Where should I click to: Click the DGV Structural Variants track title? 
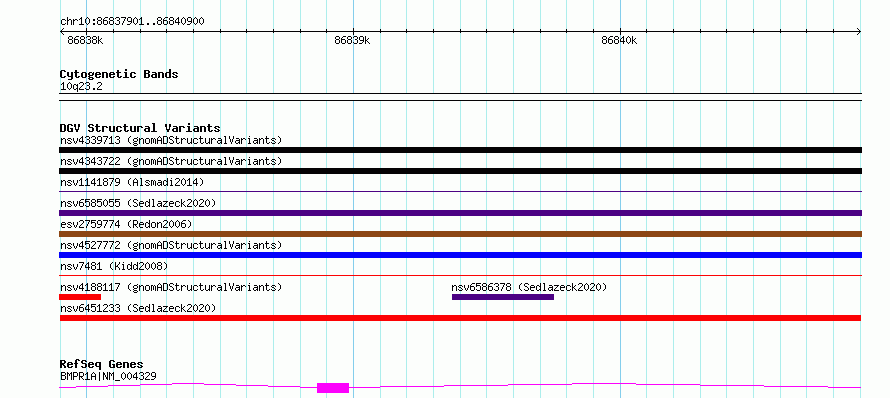point(140,128)
